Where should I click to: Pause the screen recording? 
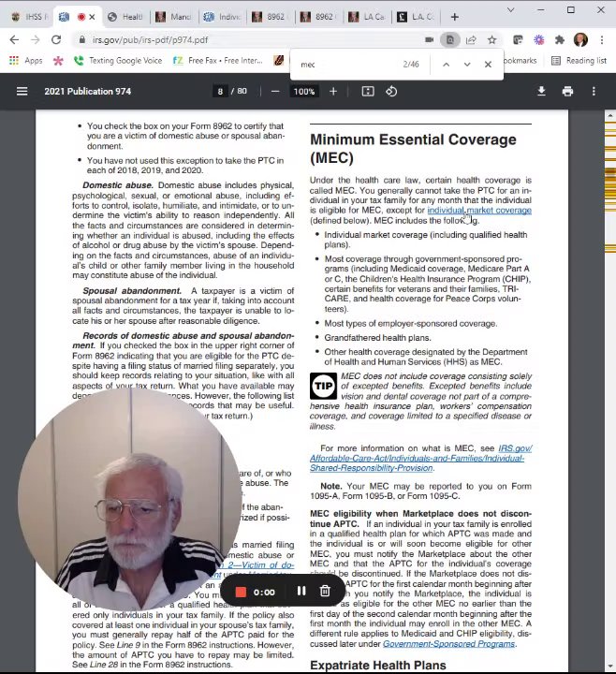pyautogui.click(x=301, y=591)
